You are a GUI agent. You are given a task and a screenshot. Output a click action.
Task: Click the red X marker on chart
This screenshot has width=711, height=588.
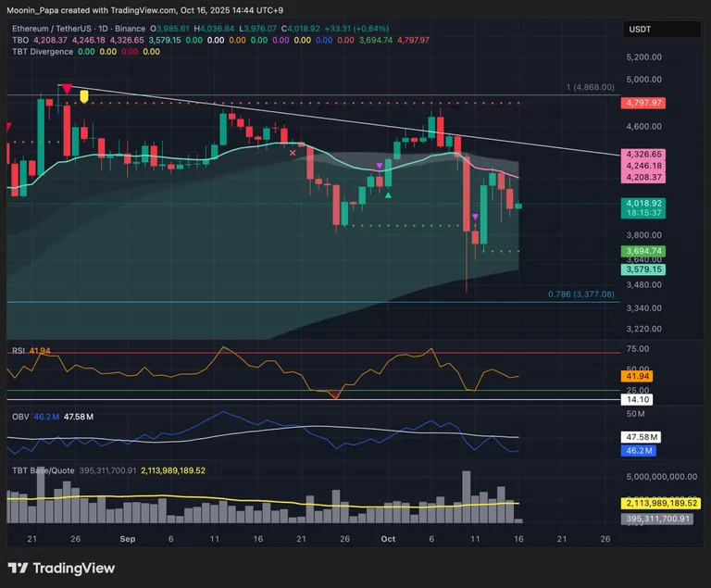click(293, 151)
